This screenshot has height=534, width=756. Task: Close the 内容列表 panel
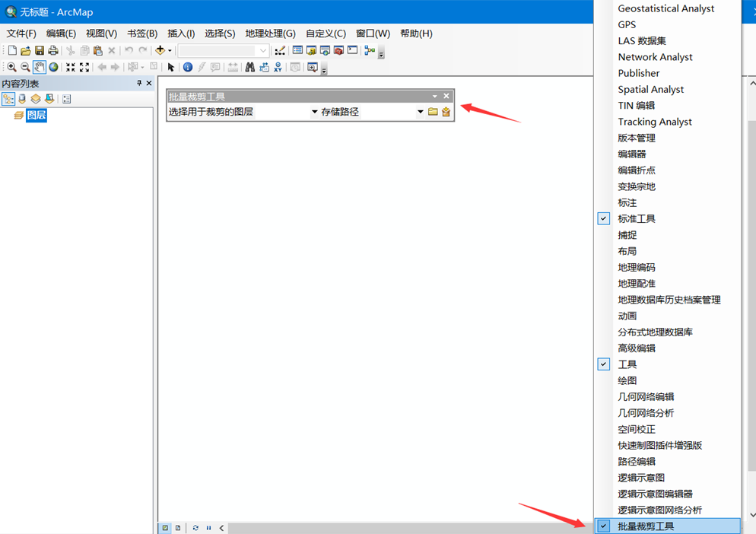pos(149,83)
